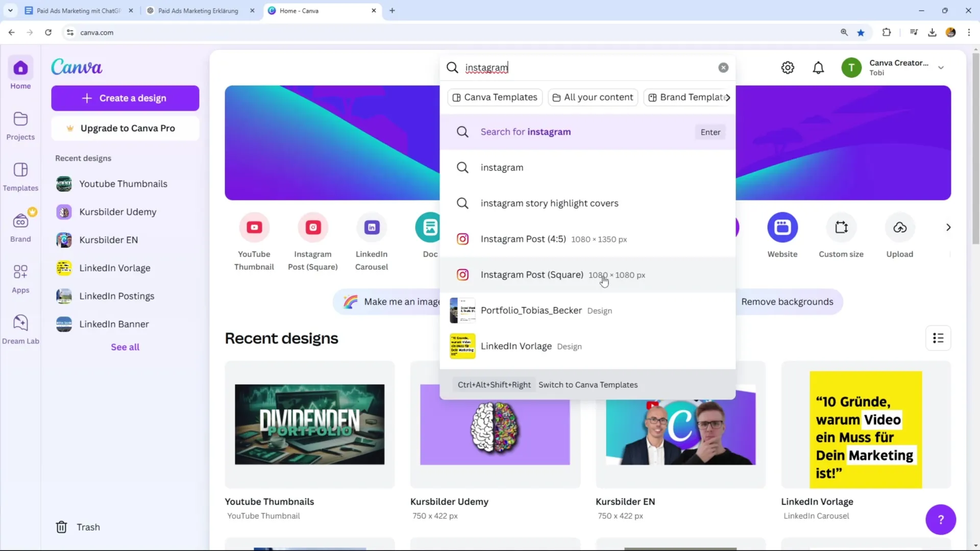Open the browser extensions puzzle icon
The height and width of the screenshot is (551, 980).
pyautogui.click(x=887, y=32)
